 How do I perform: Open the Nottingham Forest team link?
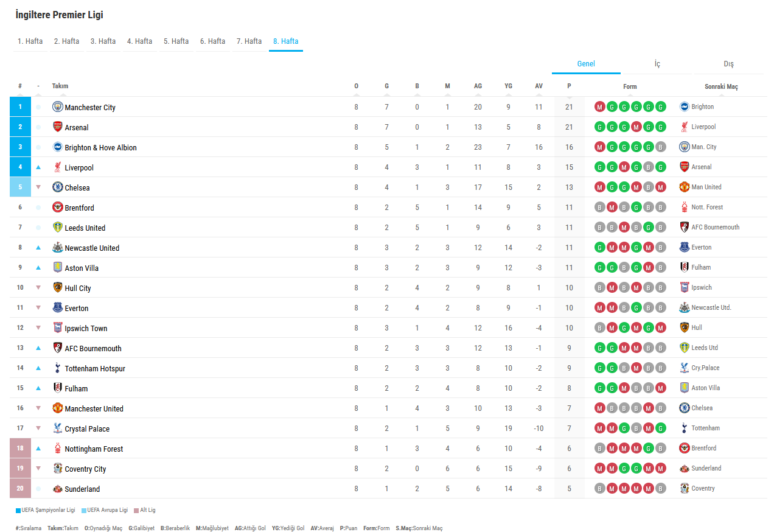pyautogui.click(x=94, y=449)
